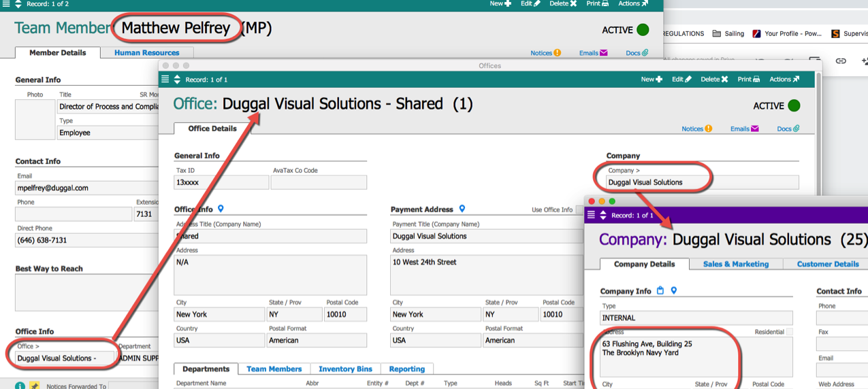
Task: Click Print in Offices window toolbar
Action: [x=749, y=80]
